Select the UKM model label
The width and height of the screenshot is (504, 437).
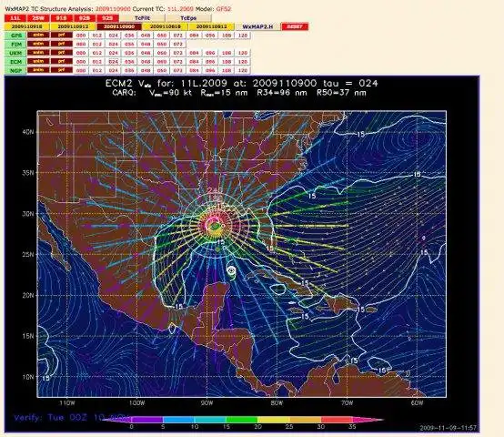[16, 53]
